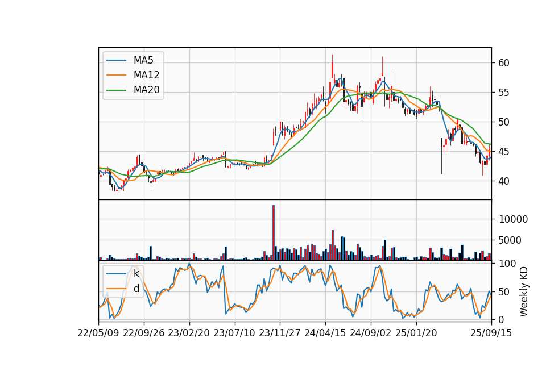Click the 22/05/09 date label
Viewport: 546px width, 392px height.
pyautogui.click(x=98, y=333)
